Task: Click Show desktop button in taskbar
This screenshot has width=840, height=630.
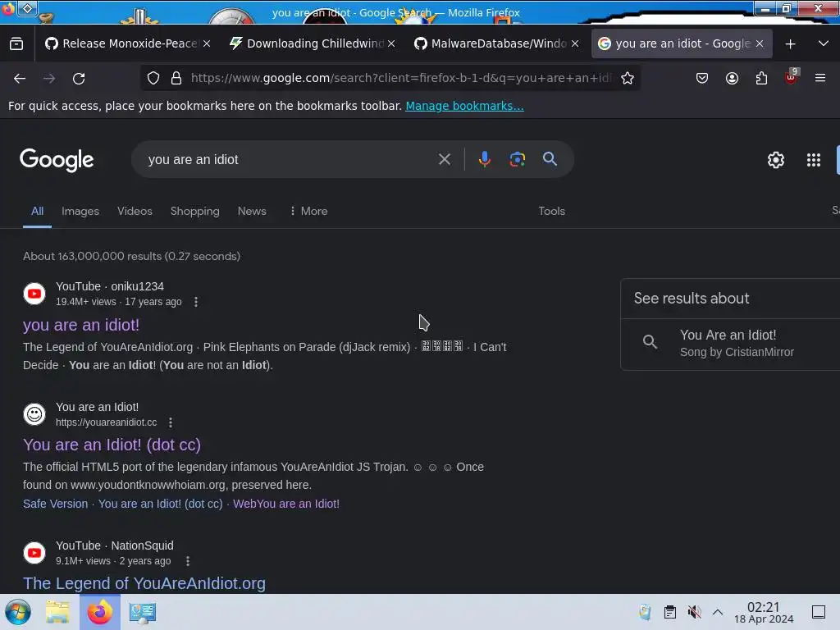Action: 818,612
